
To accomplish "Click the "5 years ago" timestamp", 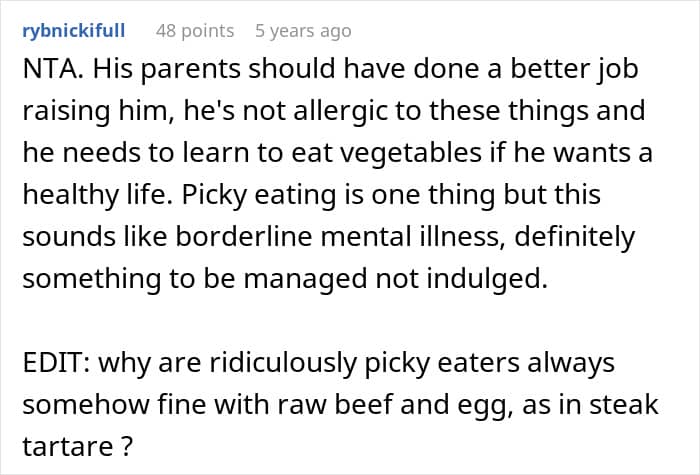I will 303,31.
